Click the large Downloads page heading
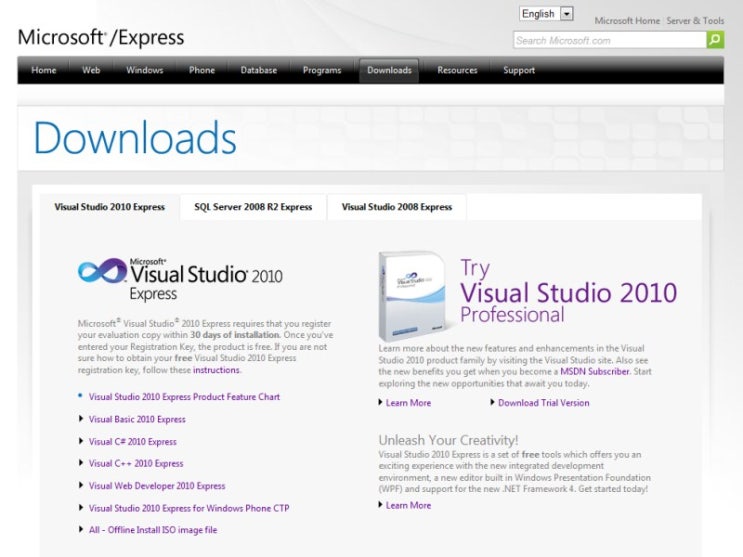Image resolution: width=743 pixels, height=557 pixels. [x=135, y=138]
